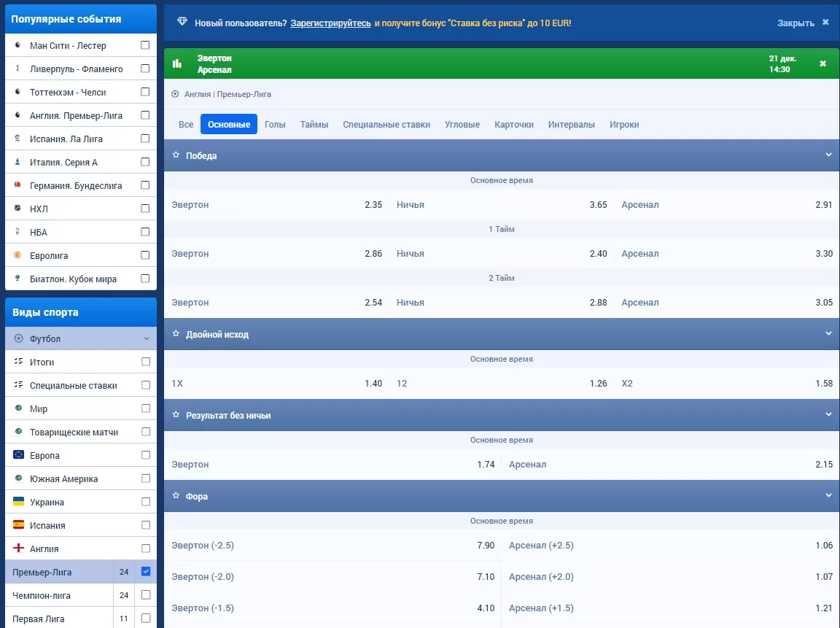Close the Эвертон Арсенал match panel
This screenshot has width=840, height=628.
[822, 63]
